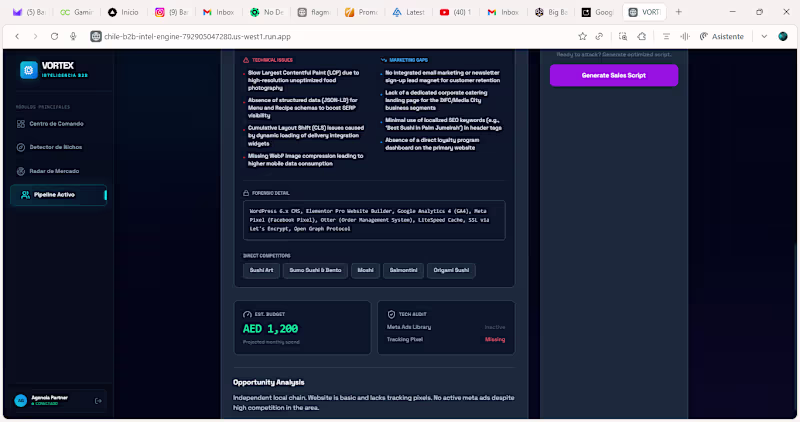This screenshot has height=422, width=800.
Task: Switch to the Gamin tab
Action: coord(77,12)
